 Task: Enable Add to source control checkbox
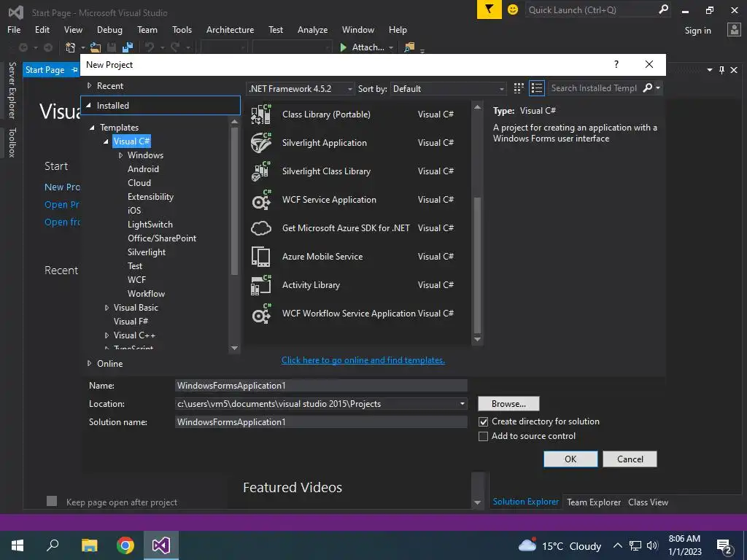point(483,437)
